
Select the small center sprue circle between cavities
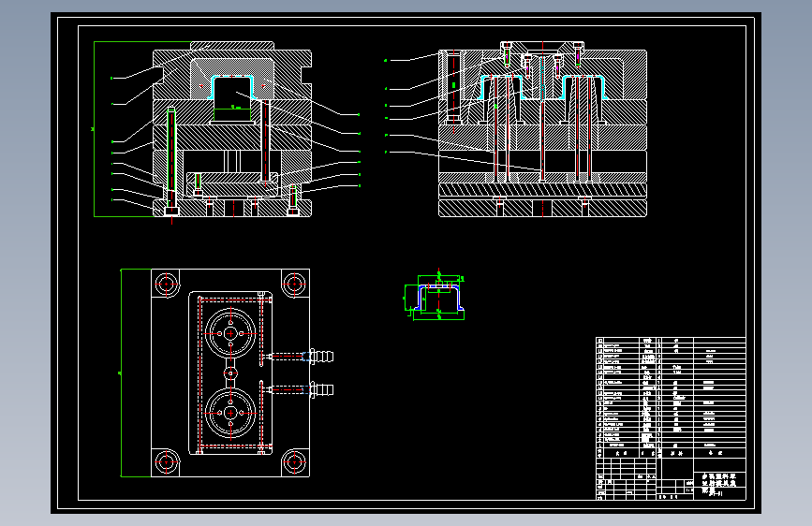[230, 373]
